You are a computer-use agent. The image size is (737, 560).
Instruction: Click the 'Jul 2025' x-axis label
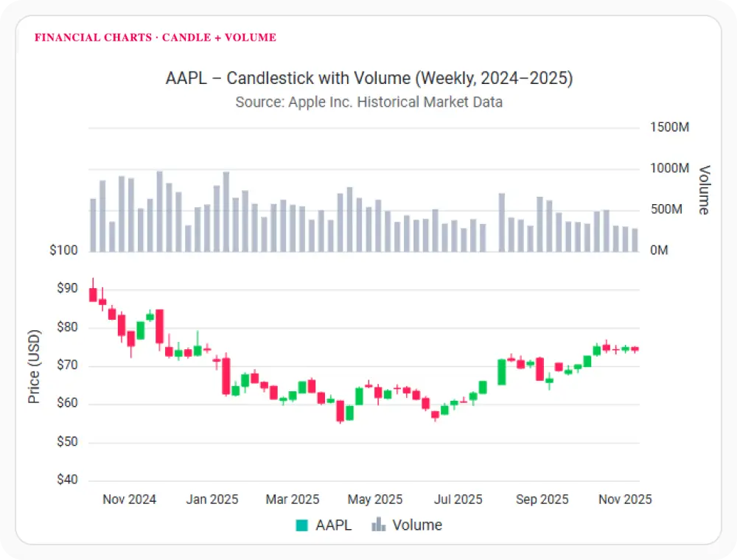click(x=458, y=499)
